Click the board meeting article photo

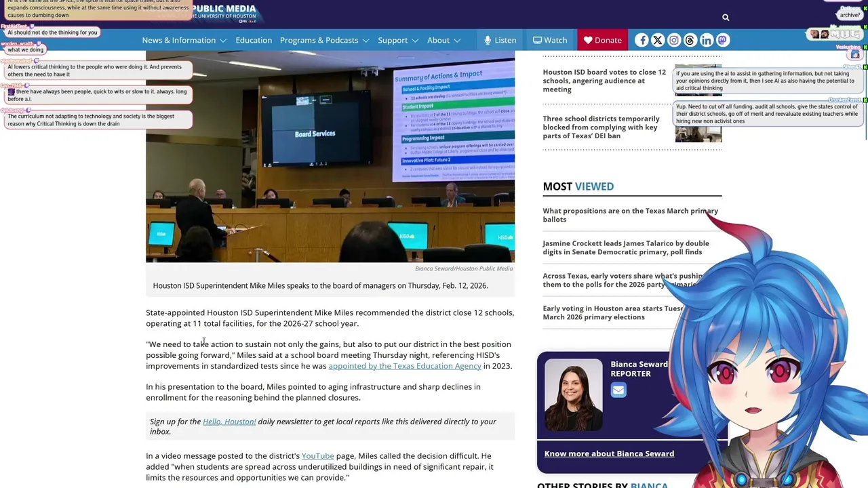330,157
